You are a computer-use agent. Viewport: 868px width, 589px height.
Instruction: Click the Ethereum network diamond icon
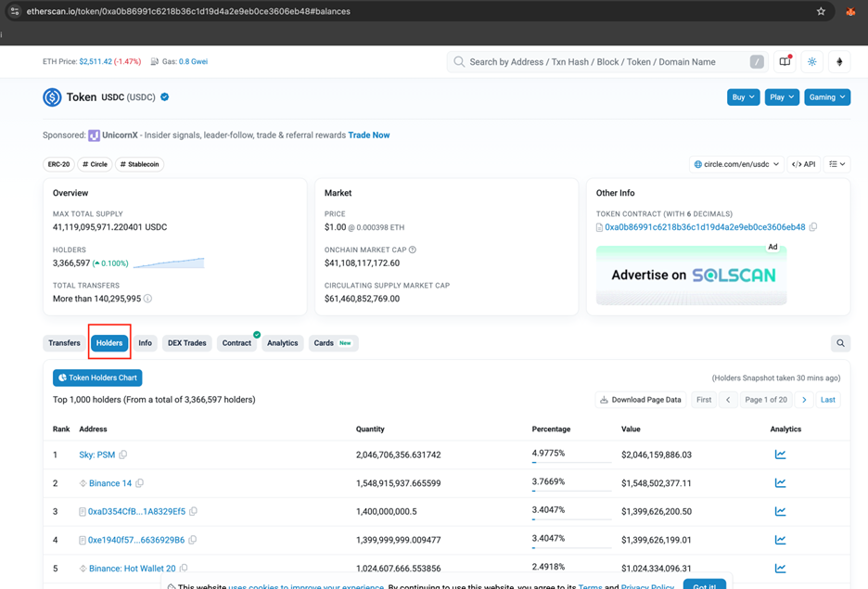click(x=839, y=61)
